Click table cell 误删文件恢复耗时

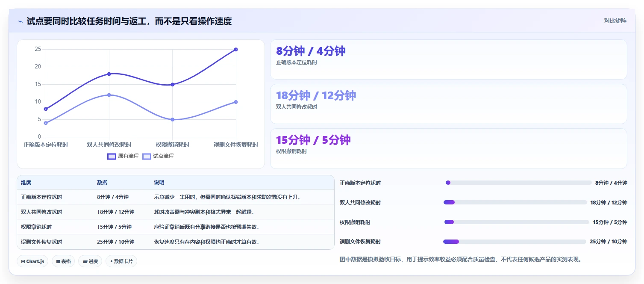click(41, 242)
